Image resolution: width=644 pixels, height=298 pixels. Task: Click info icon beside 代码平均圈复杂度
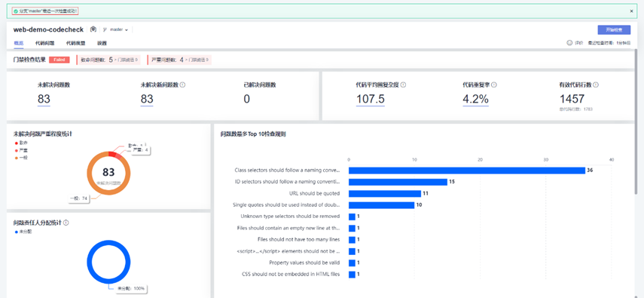(403, 84)
